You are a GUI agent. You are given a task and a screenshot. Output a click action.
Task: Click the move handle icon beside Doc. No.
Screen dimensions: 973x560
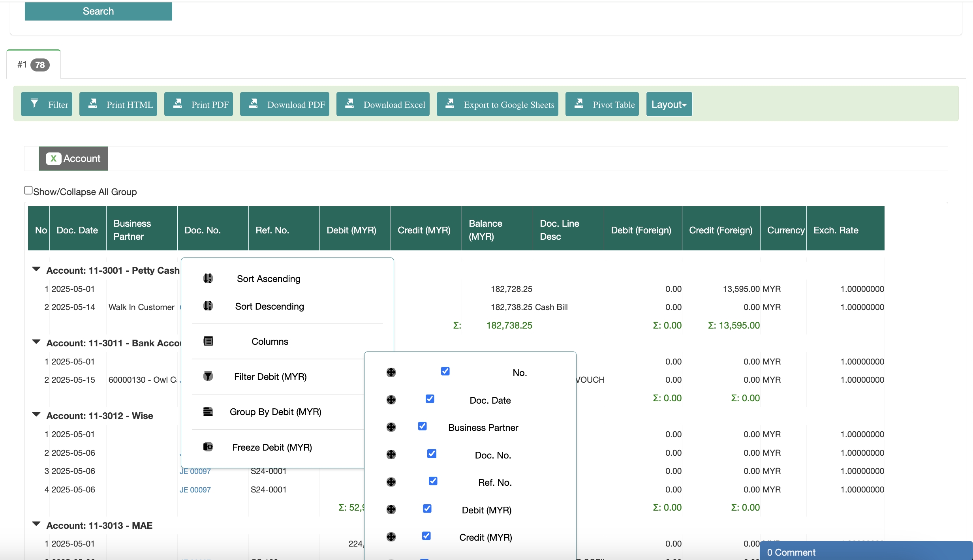(x=391, y=455)
